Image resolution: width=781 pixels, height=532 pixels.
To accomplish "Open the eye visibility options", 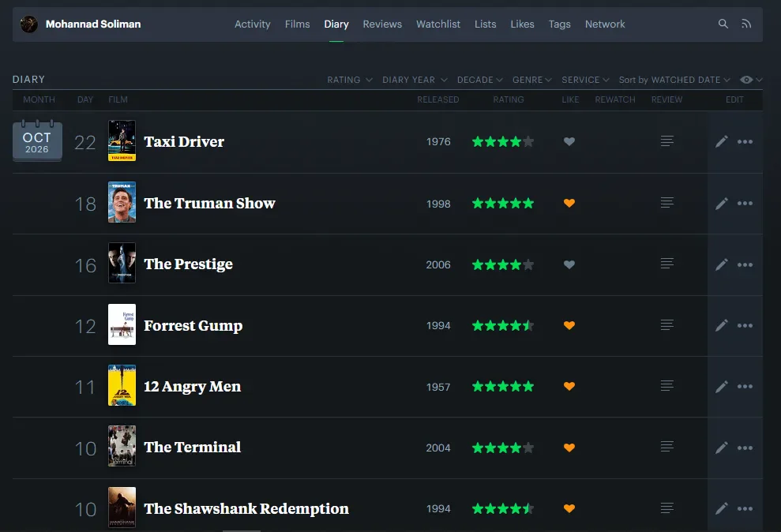I will (751, 80).
